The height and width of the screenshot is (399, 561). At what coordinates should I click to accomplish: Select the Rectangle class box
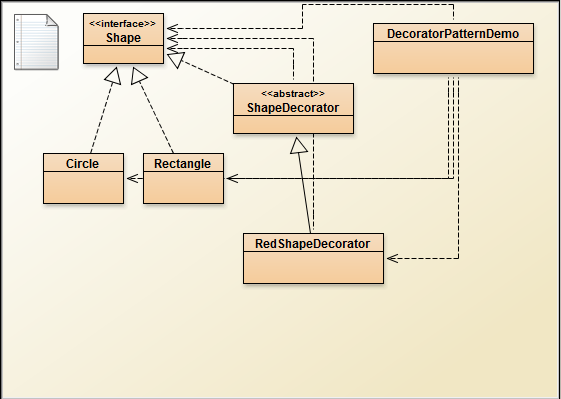tap(184, 179)
